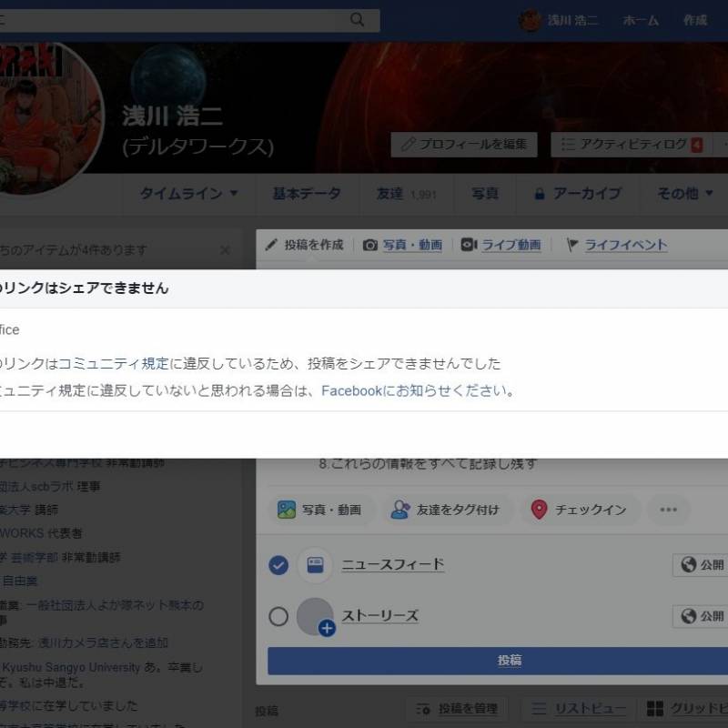Click the search magnifier icon
Viewport: 728px width, 728px height.
coord(357,20)
